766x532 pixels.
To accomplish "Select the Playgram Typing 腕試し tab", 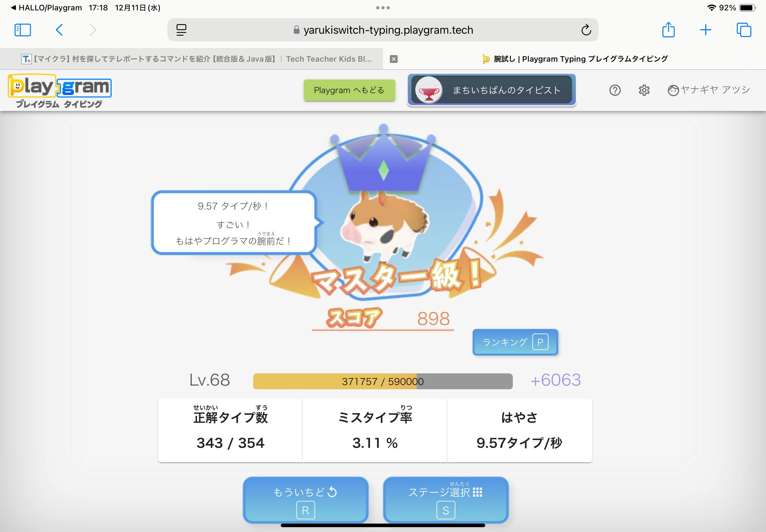I will pos(575,59).
